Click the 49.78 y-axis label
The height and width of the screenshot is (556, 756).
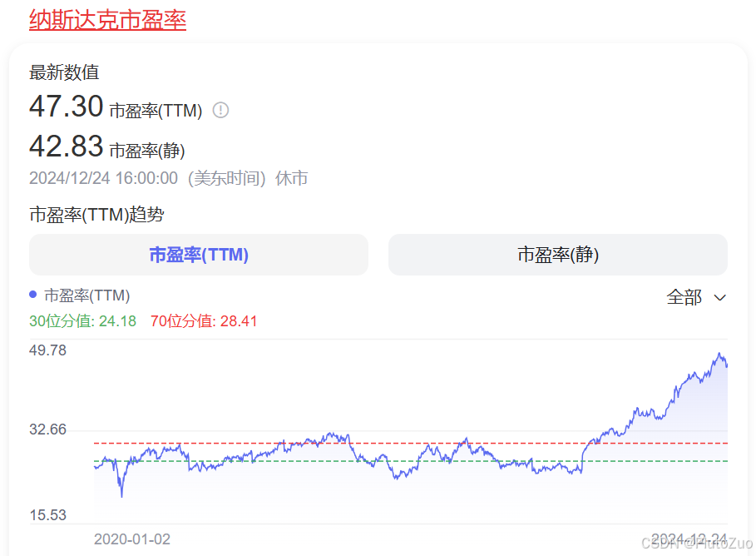pyautogui.click(x=47, y=350)
